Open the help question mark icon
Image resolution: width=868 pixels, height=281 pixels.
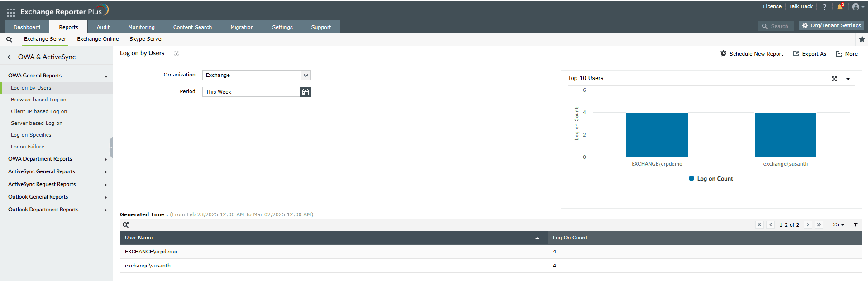coord(825,7)
